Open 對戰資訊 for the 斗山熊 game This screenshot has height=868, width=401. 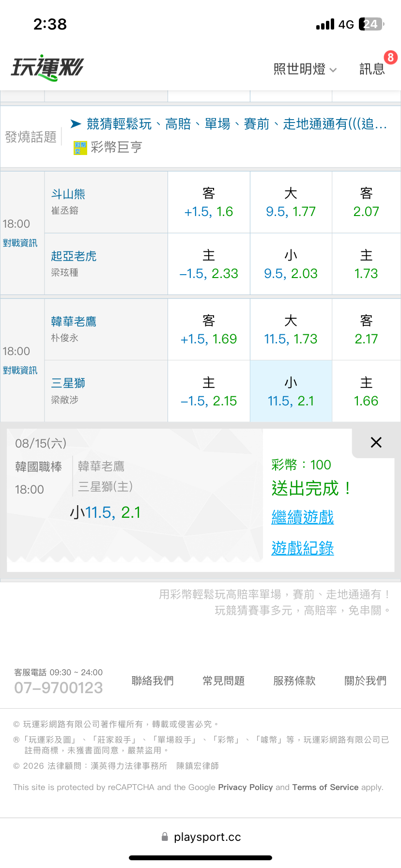coord(20,243)
